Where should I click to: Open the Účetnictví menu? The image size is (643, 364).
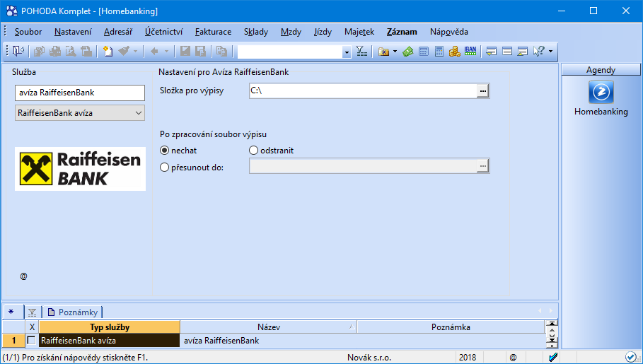(x=163, y=32)
